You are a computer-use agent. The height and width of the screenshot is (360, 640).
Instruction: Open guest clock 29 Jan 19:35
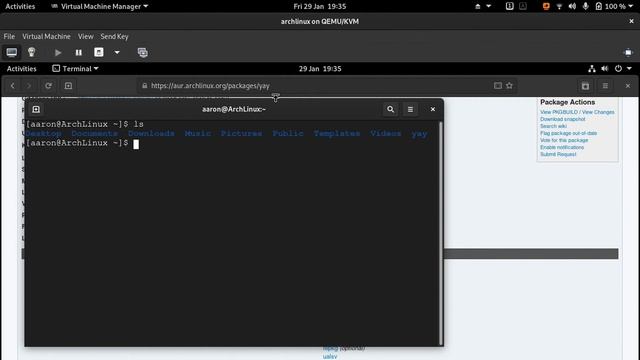tap(320, 69)
